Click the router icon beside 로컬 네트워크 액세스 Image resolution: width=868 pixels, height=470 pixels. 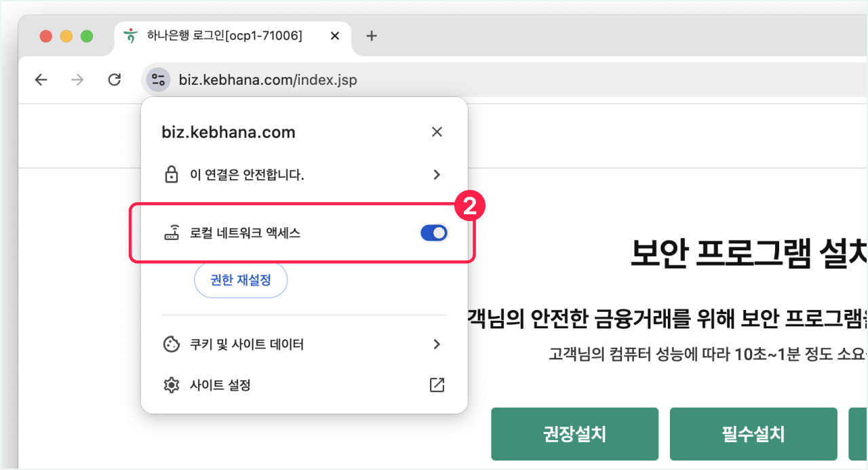click(172, 233)
